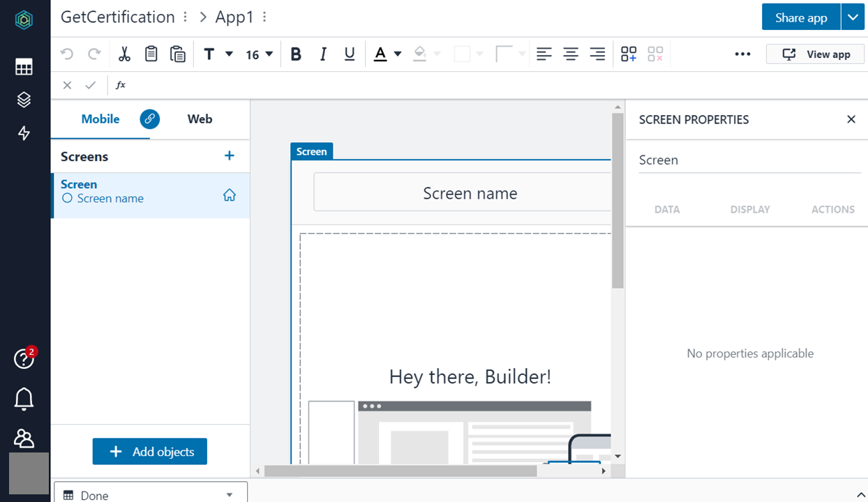Align text right
Image resolution: width=868 pixels, height=502 pixels.
(597, 54)
